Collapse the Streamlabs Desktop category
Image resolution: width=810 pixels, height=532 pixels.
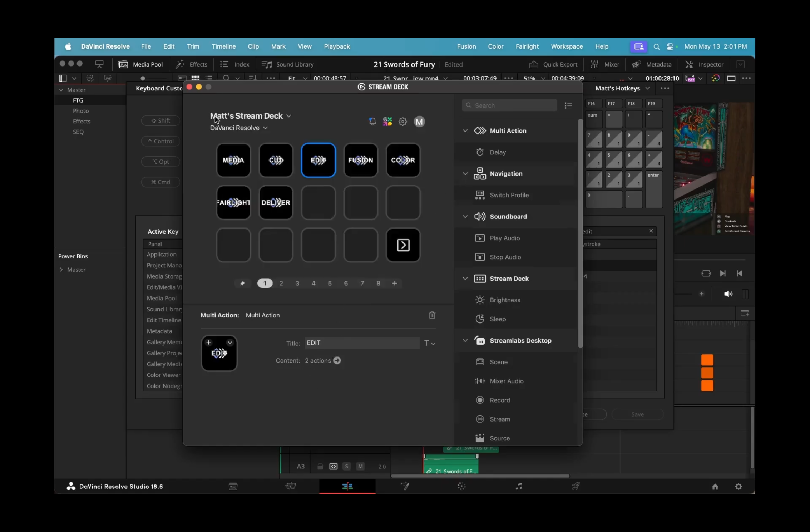pos(465,340)
